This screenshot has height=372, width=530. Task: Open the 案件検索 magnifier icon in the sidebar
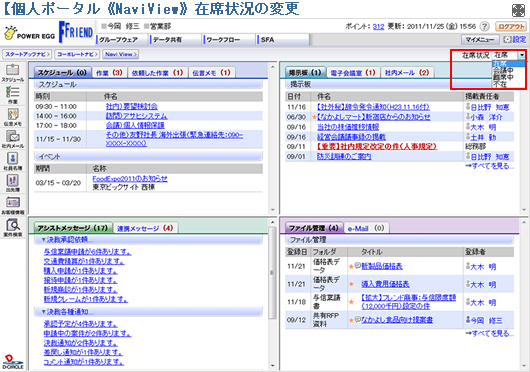coord(13,228)
